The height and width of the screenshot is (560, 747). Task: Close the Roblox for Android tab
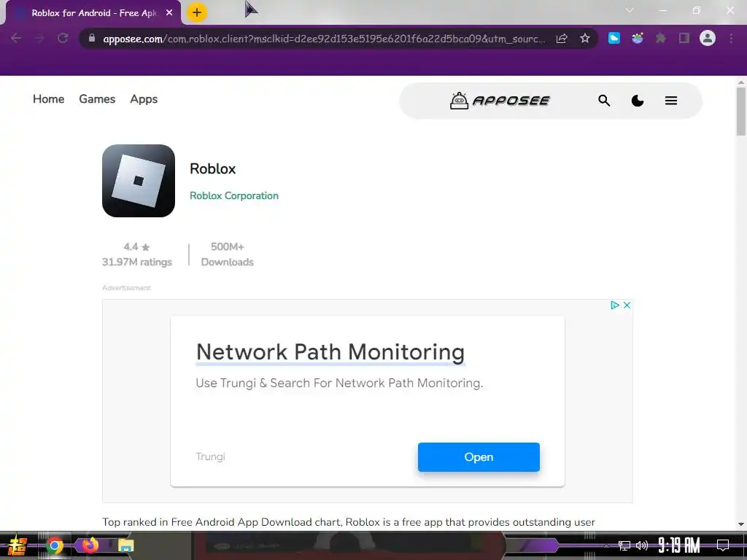[169, 13]
